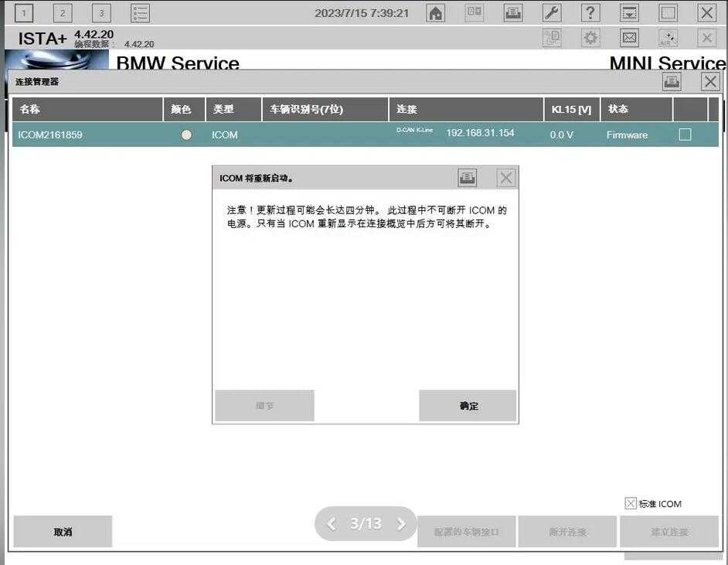728x565 pixels.
Task: Select the ICOM2161859 device name
Action: click(50, 134)
